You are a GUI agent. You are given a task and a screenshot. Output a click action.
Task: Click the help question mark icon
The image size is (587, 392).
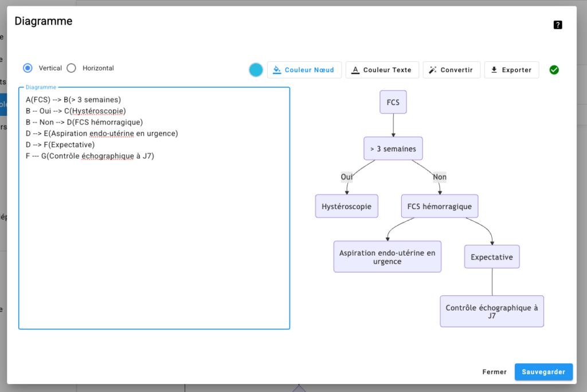tap(558, 25)
